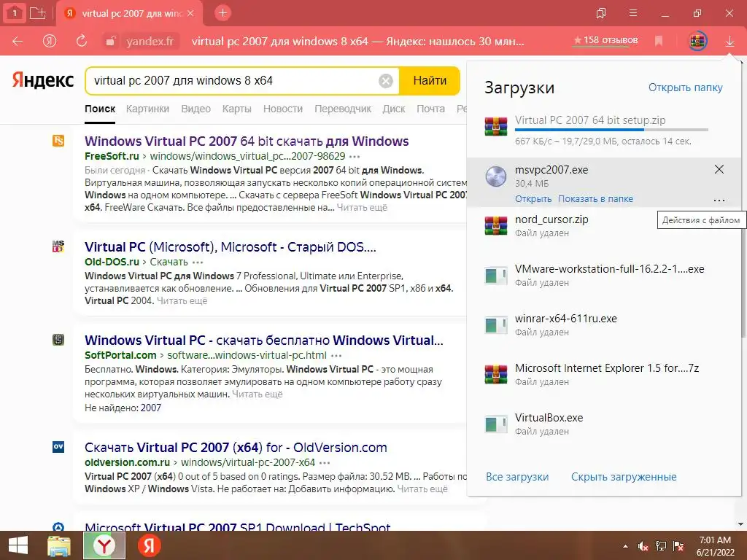Click the download progress bar of setup.zip

tap(612, 130)
